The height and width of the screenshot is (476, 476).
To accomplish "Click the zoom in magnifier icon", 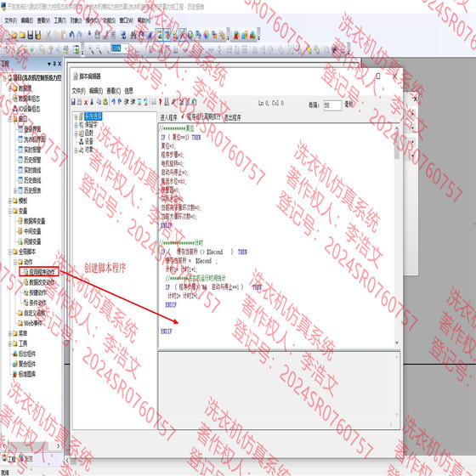I will point(90,49).
